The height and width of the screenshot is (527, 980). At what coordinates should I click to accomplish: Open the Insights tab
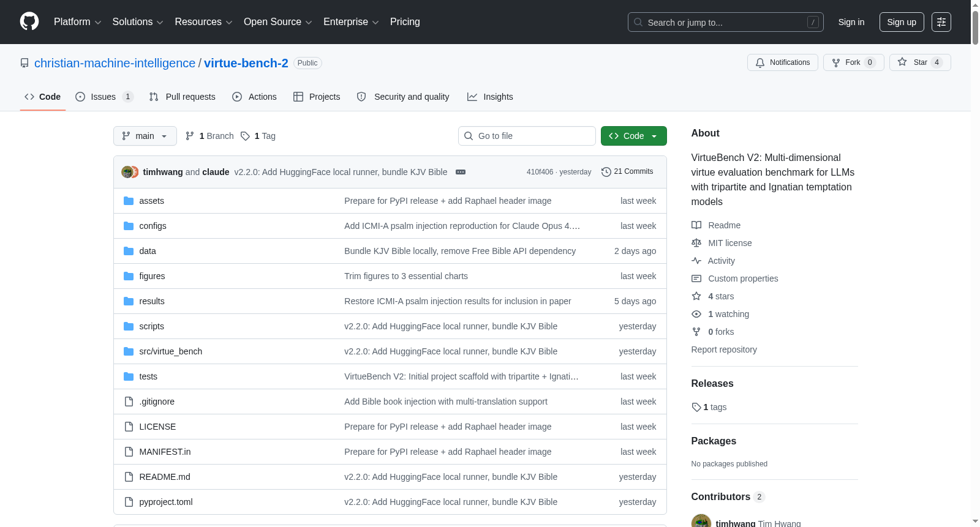point(490,97)
